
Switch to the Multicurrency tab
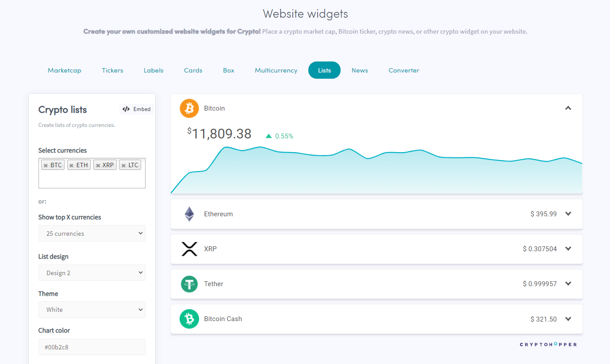(276, 70)
